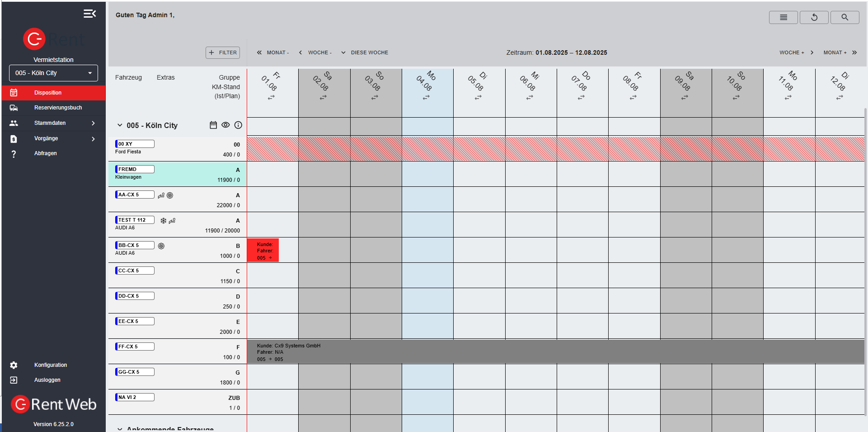
Task: Open search with the magnifier button
Action: [x=845, y=17]
